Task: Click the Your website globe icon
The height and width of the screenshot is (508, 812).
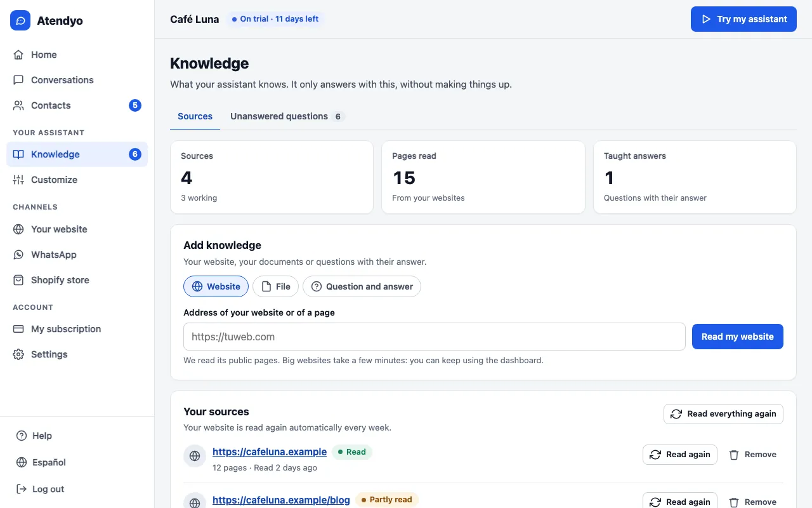Action: coord(18,229)
